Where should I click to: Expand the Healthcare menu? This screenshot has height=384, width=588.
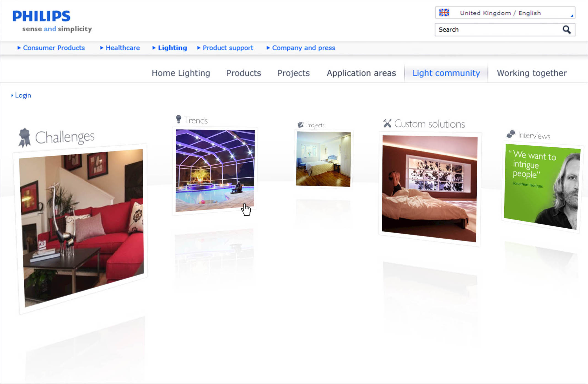click(122, 48)
